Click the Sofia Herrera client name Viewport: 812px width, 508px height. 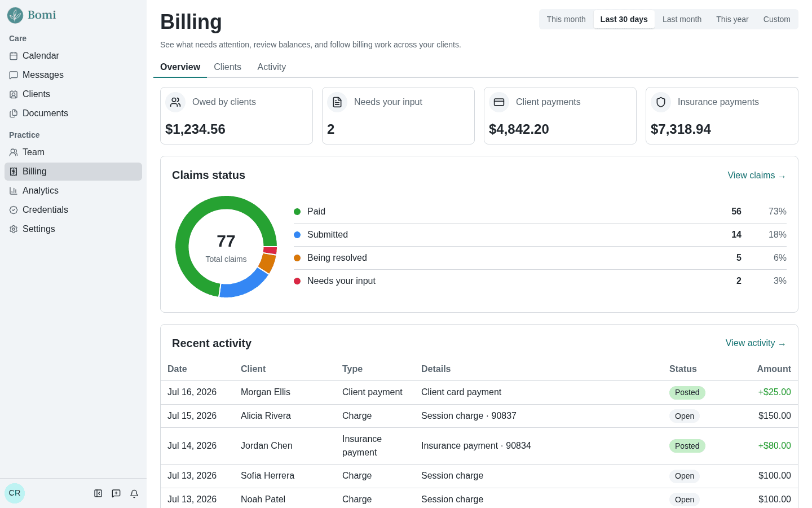pyautogui.click(x=267, y=476)
